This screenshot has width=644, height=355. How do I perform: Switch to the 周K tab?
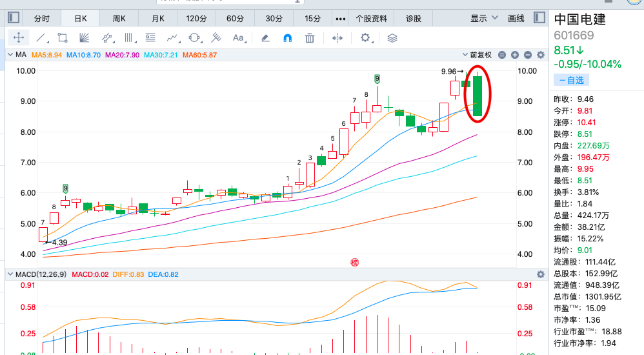coord(119,18)
